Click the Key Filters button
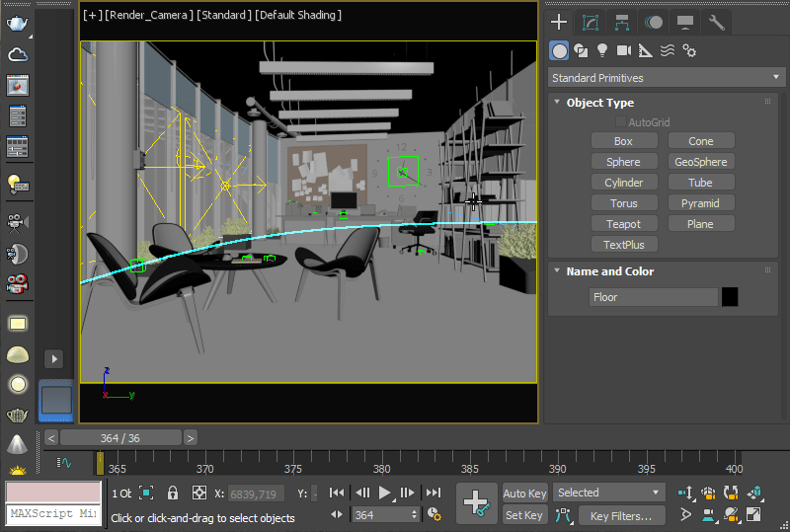790x532 pixels. pyautogui.click(x=620, y=515)
